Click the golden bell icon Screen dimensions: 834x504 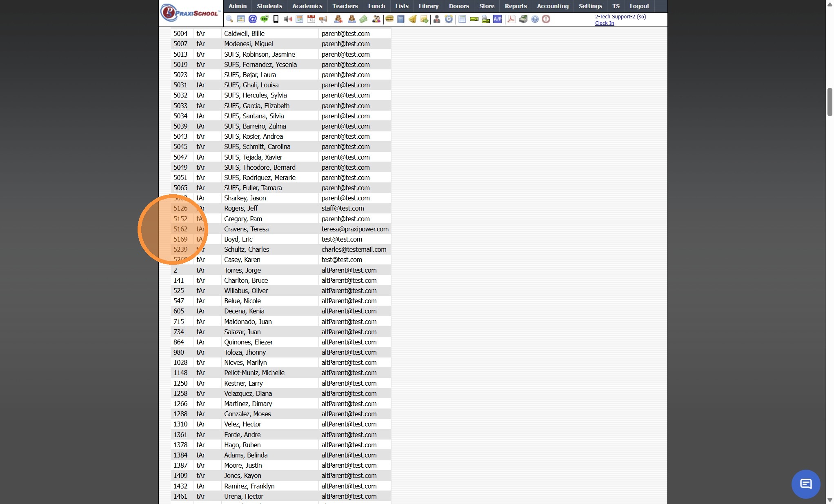pos(413,19)
